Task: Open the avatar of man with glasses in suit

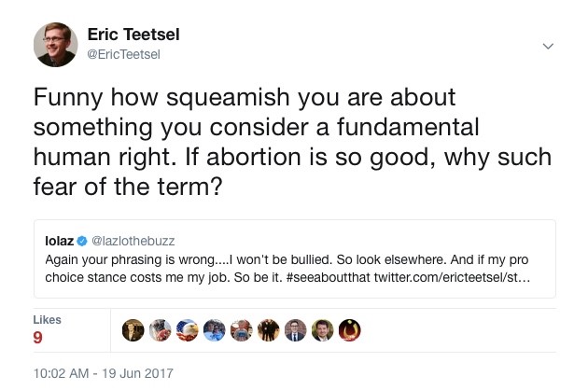Action: (296, 330)
